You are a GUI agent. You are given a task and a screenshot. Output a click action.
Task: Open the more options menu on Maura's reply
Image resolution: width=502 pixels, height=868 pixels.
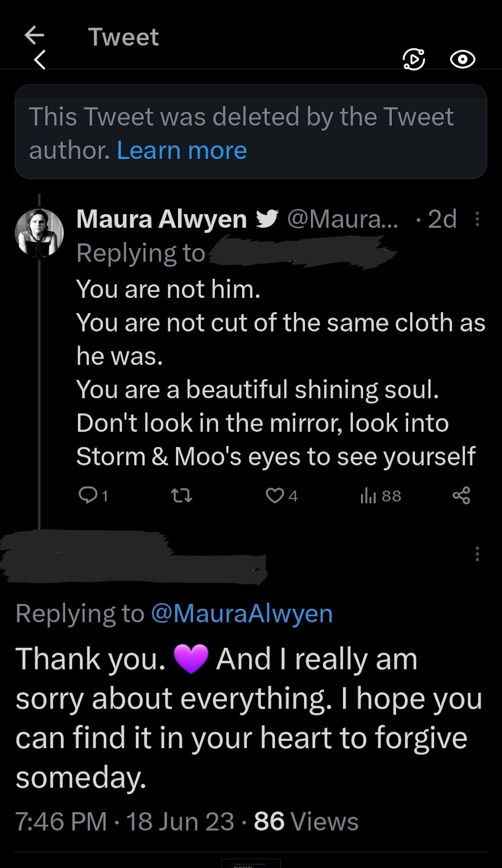(x=477, y=219)
